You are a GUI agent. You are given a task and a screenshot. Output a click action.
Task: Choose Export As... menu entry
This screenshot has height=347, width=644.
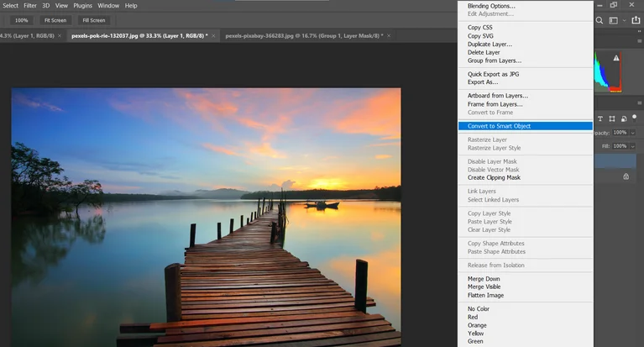[483, 82]
